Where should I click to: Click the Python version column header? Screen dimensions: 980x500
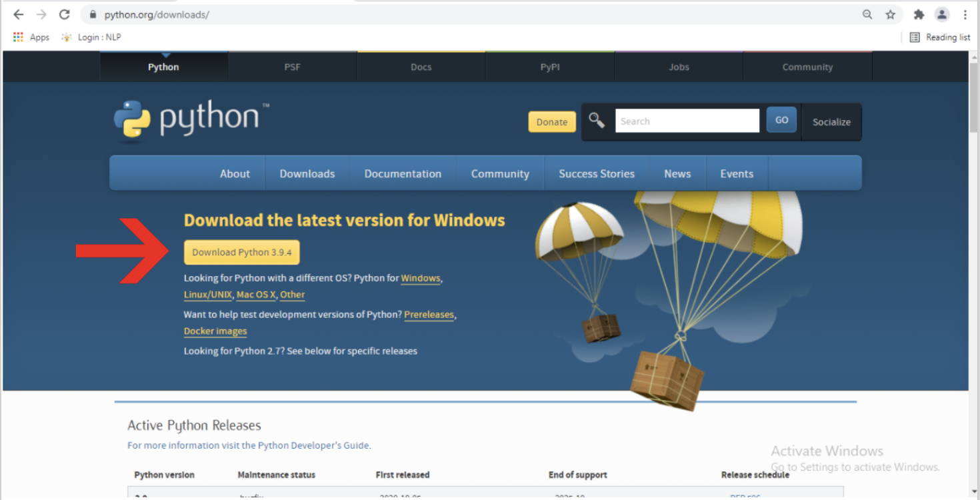tap(164, 475)
